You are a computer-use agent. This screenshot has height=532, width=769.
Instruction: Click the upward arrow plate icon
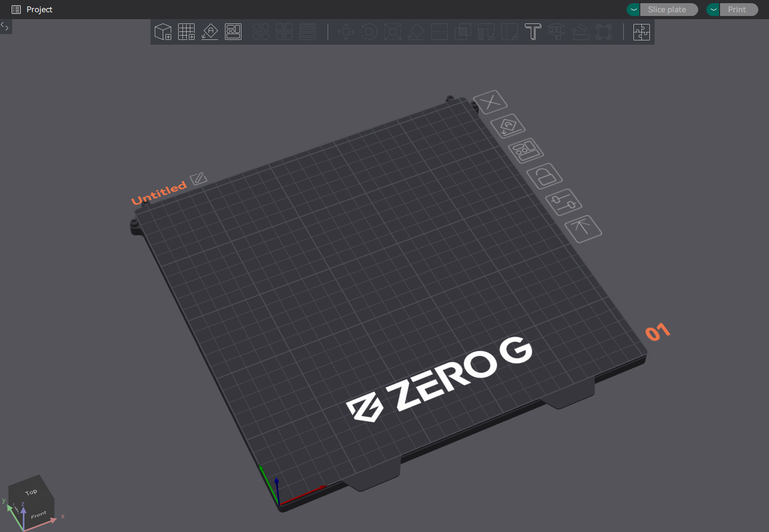point(583,229)
